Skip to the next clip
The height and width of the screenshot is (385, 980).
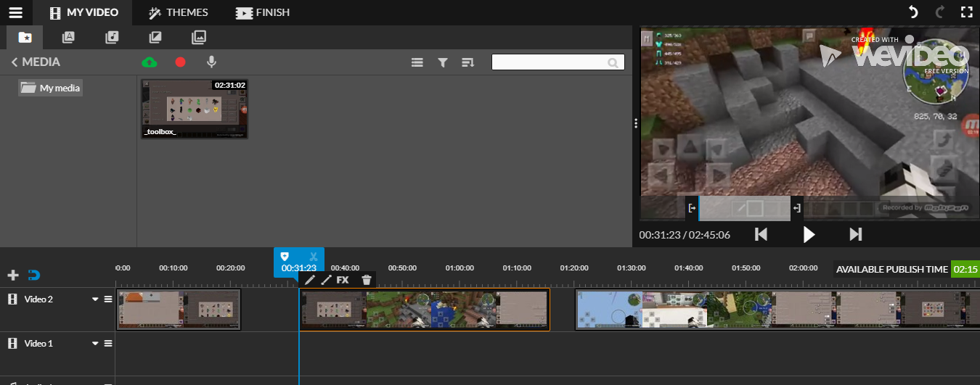(856, 234)
